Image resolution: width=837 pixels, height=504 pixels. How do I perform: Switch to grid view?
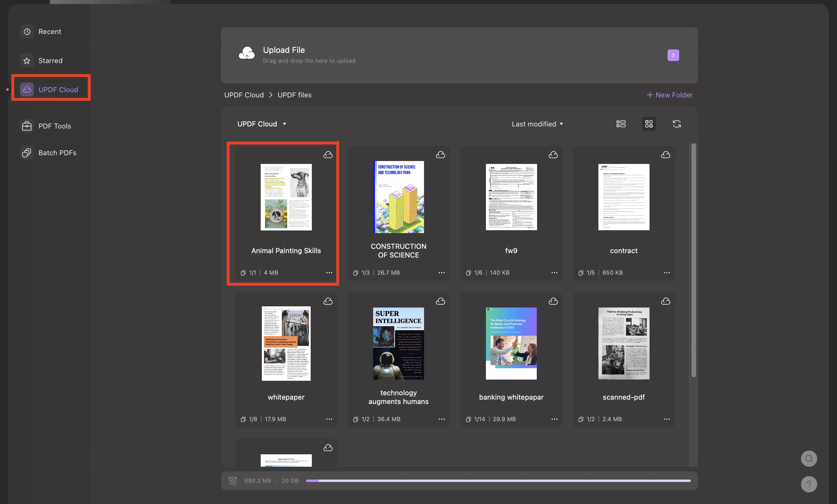pyautogui.click(x=649, y=124)
